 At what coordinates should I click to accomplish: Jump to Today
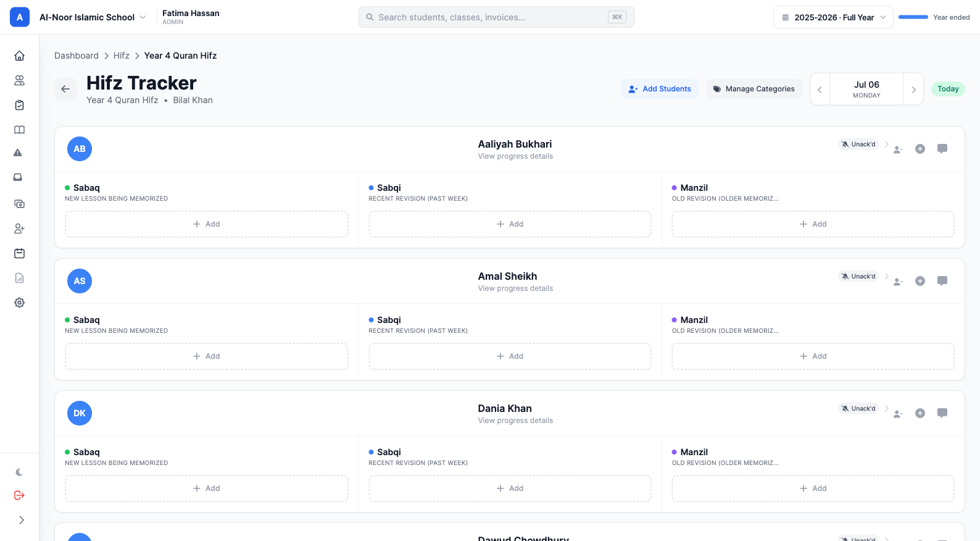[948, 89]
